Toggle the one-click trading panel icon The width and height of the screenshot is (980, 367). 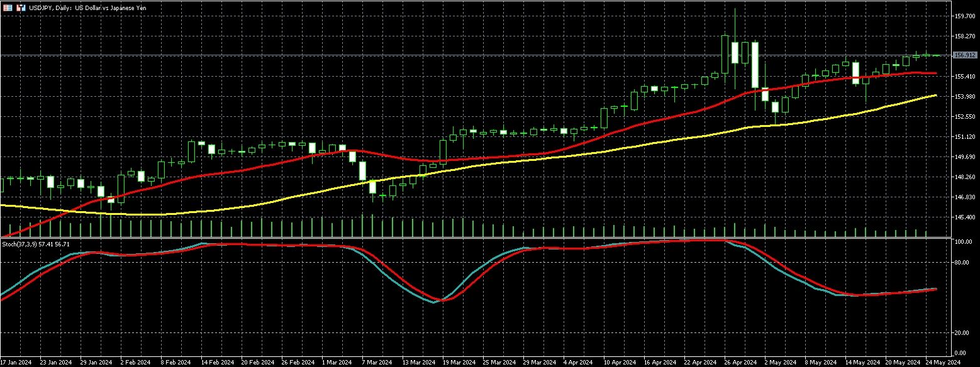(19, 8)
